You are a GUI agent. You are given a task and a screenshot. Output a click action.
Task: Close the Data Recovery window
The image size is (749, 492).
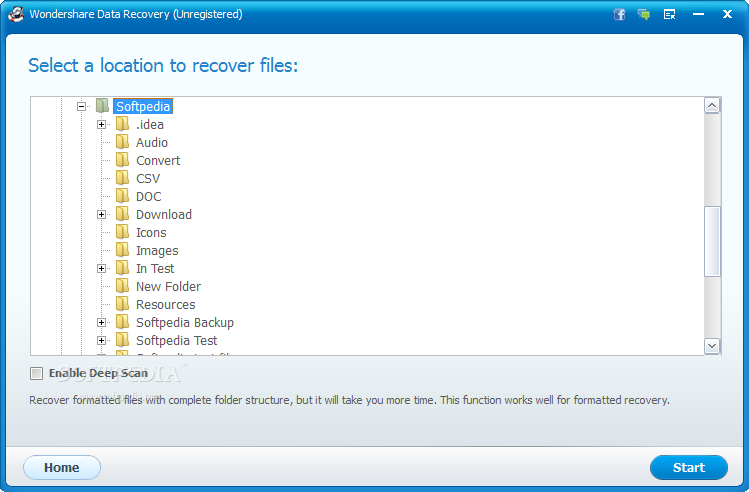click(x=727, y=14)
